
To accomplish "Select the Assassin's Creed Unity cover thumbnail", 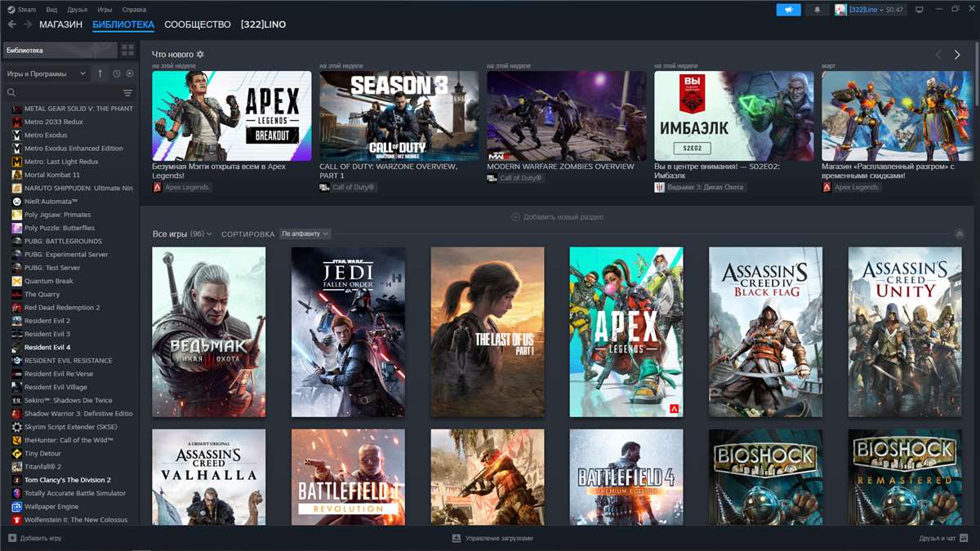I will (905, 332).
